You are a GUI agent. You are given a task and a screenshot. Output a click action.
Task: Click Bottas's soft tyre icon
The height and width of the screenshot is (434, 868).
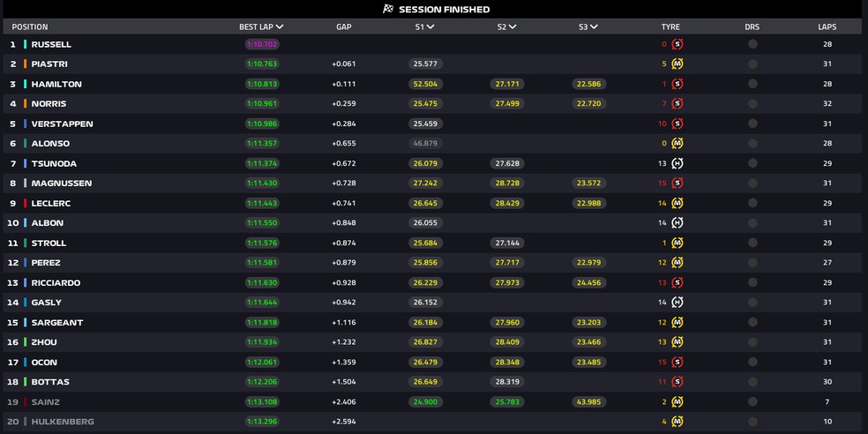click(677, 382)
